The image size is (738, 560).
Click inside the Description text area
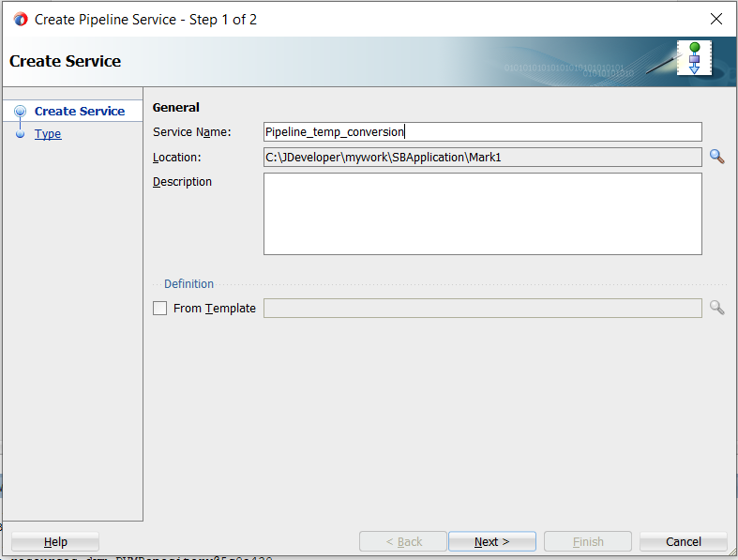482,214
